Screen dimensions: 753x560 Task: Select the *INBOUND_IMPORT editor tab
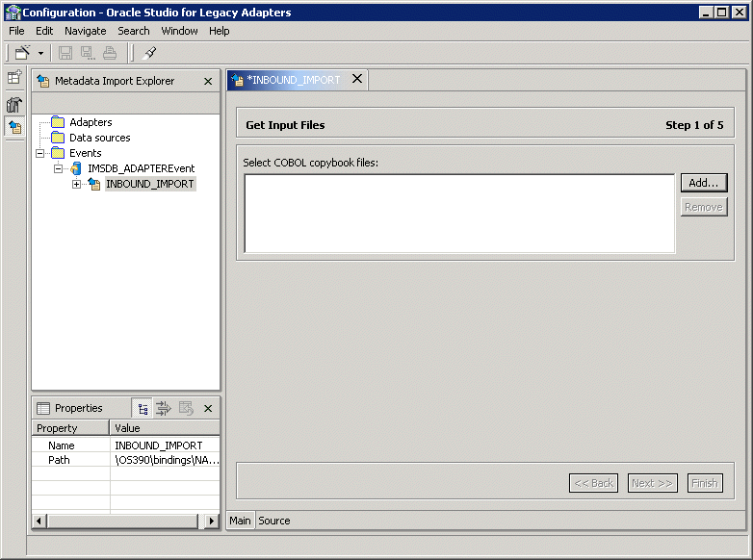293,80
